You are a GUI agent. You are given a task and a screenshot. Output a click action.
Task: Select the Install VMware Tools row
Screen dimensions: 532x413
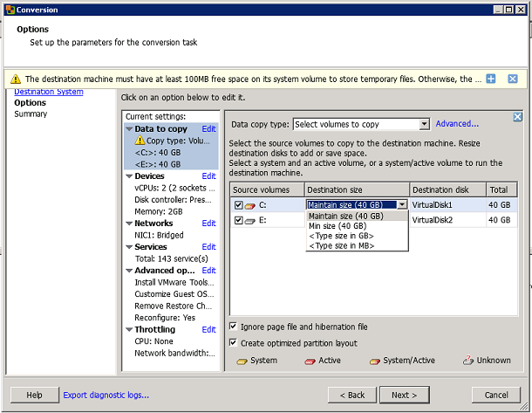pyautogui.click(x=171, y=282)
